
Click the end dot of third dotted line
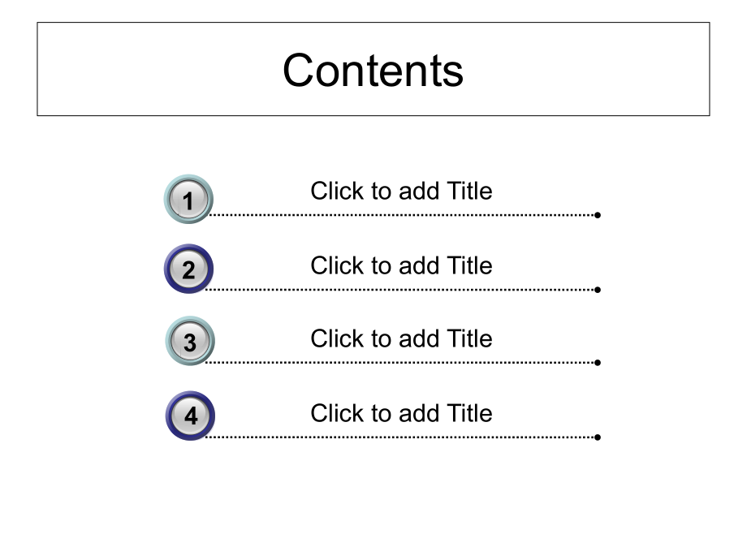(x=598, y=363)
